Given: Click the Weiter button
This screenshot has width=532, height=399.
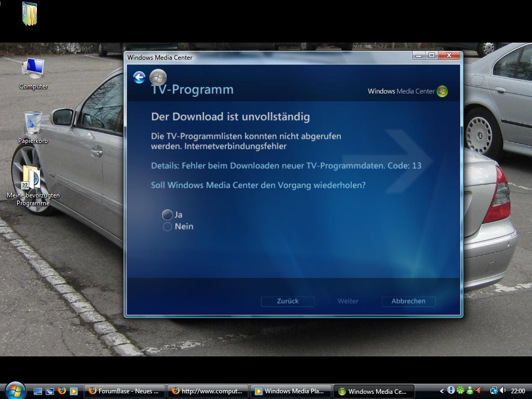Looking at the screenshot, I should (x=348, y=301).
